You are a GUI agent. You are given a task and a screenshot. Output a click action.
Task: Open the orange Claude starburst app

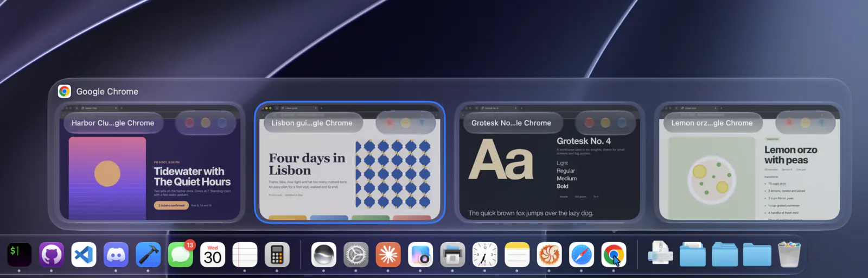(x=388, y=255)
